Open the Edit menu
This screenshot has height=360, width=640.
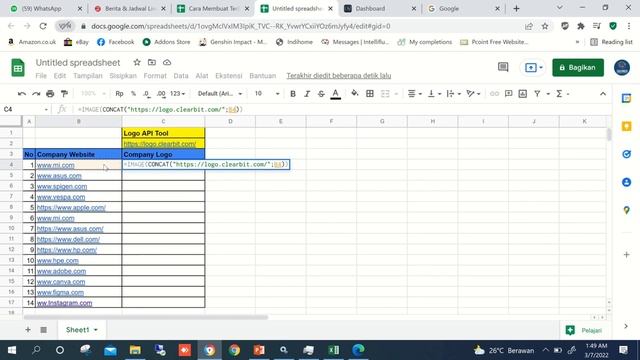point(60,76)
